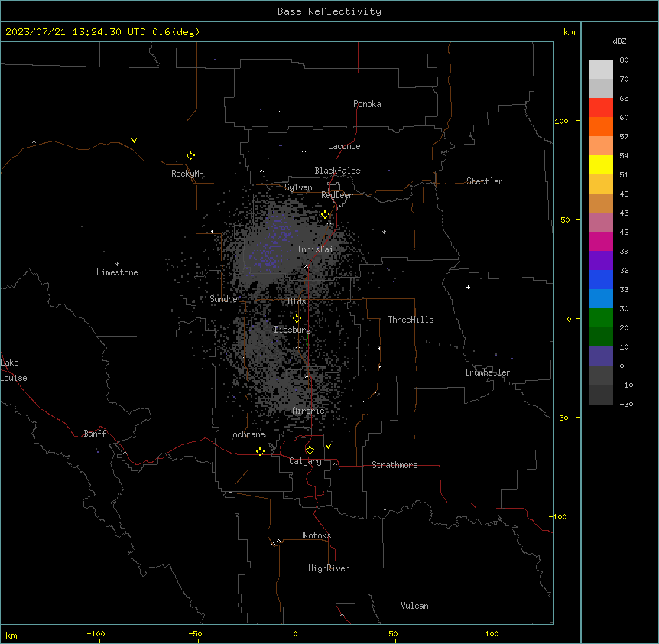Click the white plus marker northwest of Drumheller

(x=468, y=287)
